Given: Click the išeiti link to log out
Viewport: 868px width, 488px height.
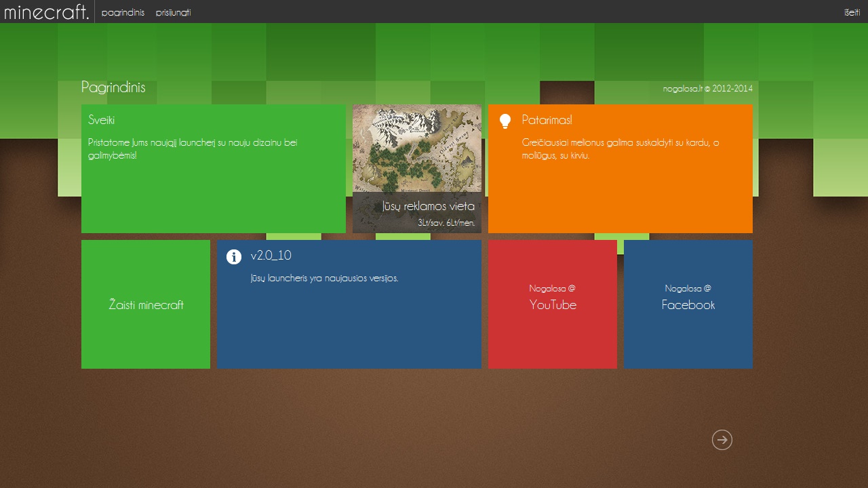Looking at the screenshot, I should [x=852, y=13].
